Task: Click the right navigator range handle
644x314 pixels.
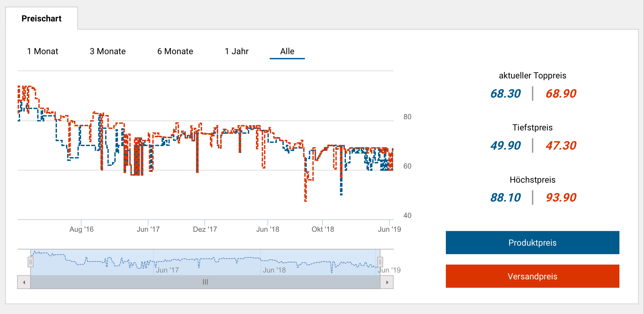Action: pos(380,262)
